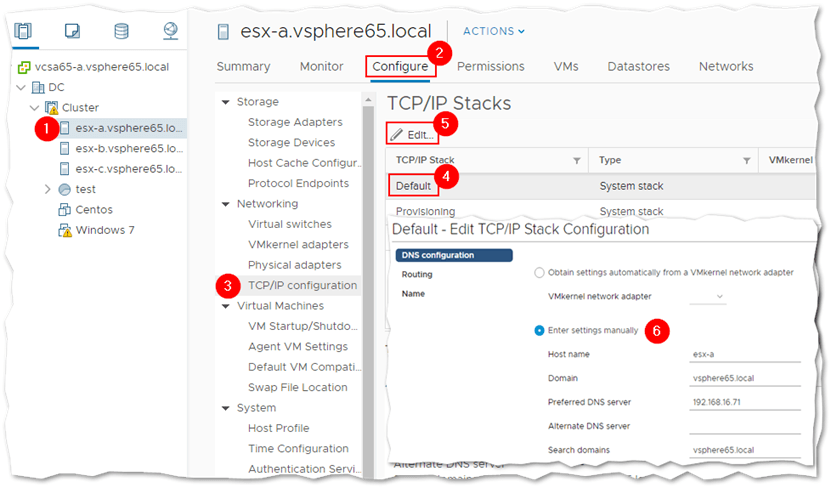Collapse the System section

(x=225, y=408)
